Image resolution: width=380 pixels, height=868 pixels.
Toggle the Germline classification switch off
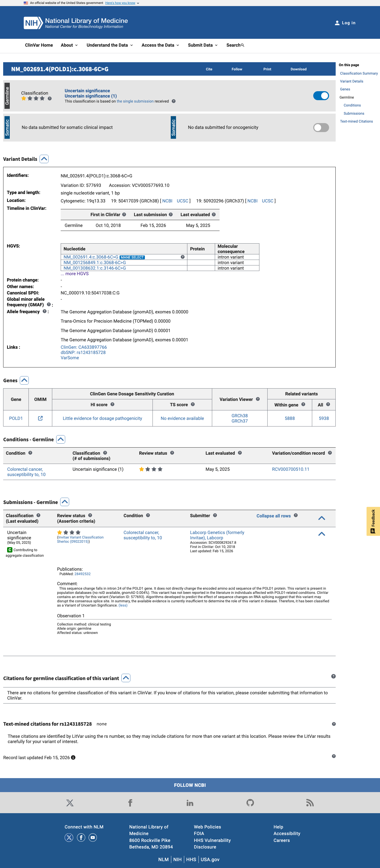click(321, 96)
